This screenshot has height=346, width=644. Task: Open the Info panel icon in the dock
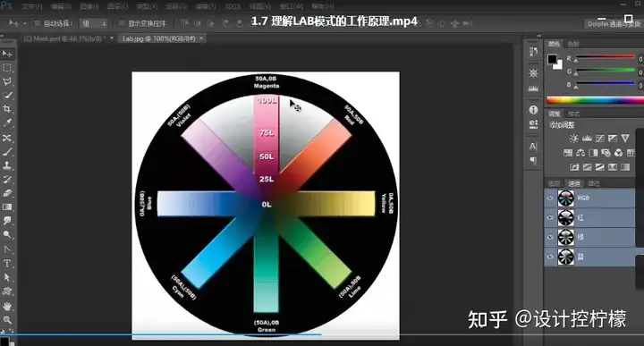coord(533,110)
